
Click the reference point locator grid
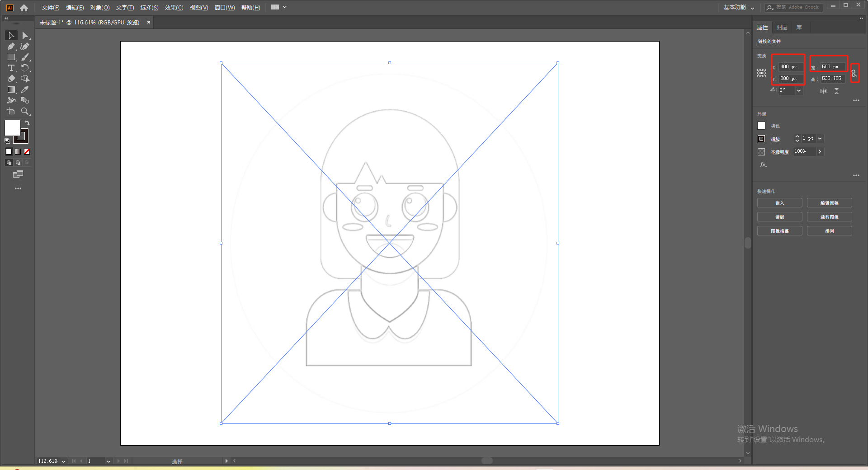(762, 73)
